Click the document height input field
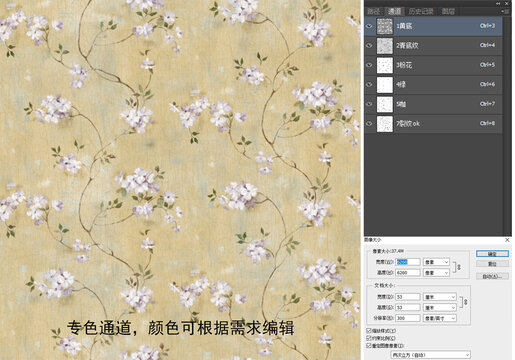Viewport: 515px width, 360px height. coord(408,307)
